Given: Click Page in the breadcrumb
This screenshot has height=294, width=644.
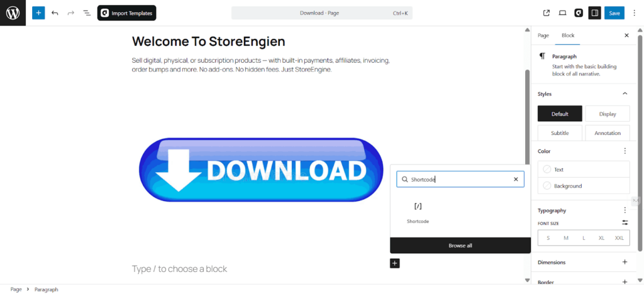Looking at the screenshot, I should pyautogui.click(x=16, y=289).
